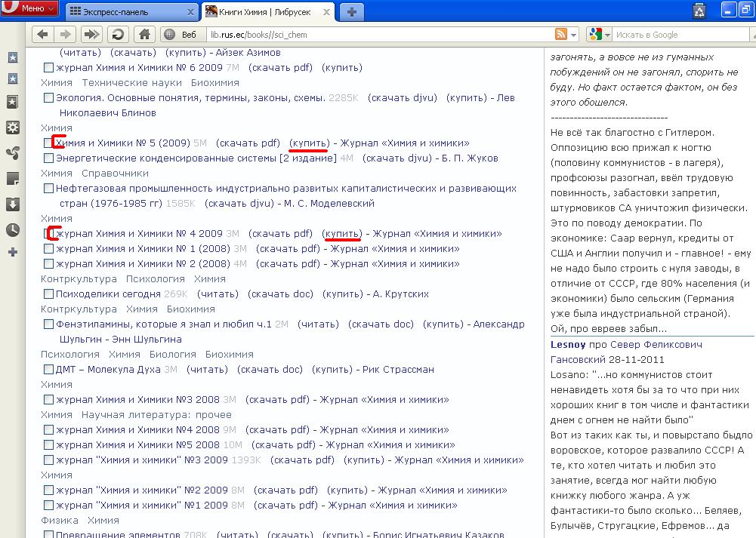Viewport: 756px width, 538px height.
Task: Click the Fast Forward navigation button
Action: tap(91, 35)
